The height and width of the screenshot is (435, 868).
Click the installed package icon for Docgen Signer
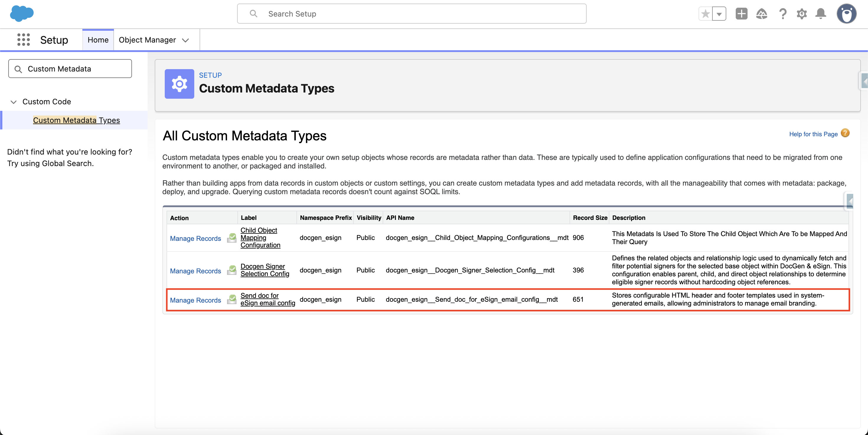232,270
